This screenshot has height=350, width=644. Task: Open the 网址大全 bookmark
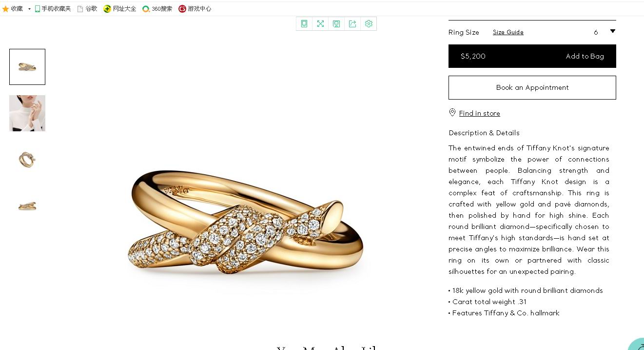tap(120, 9)
